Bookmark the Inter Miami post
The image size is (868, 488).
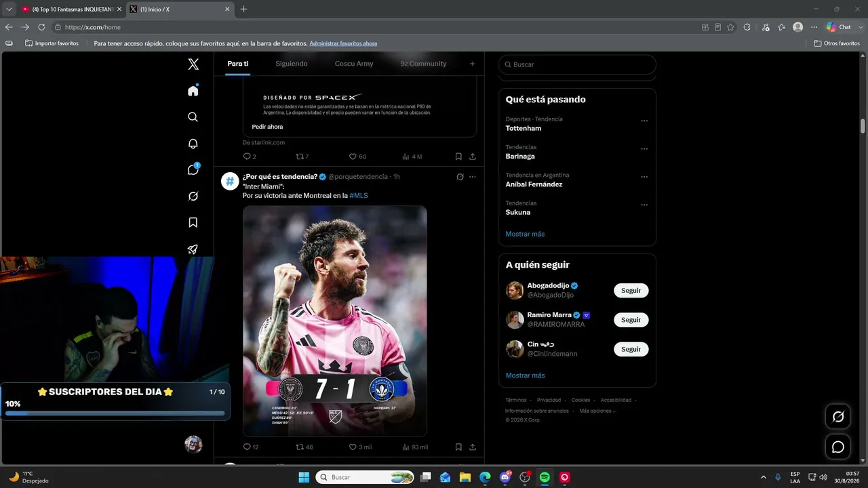tap(458, 447)
